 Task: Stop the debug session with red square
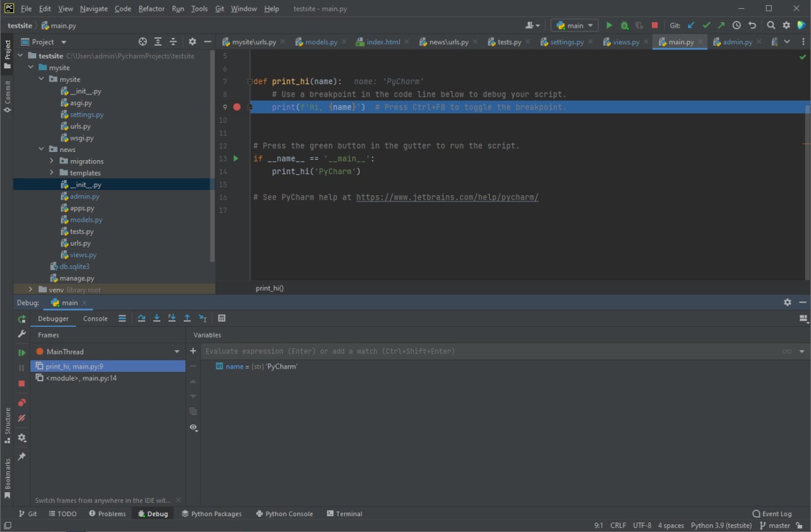click(x=22, y=383)
